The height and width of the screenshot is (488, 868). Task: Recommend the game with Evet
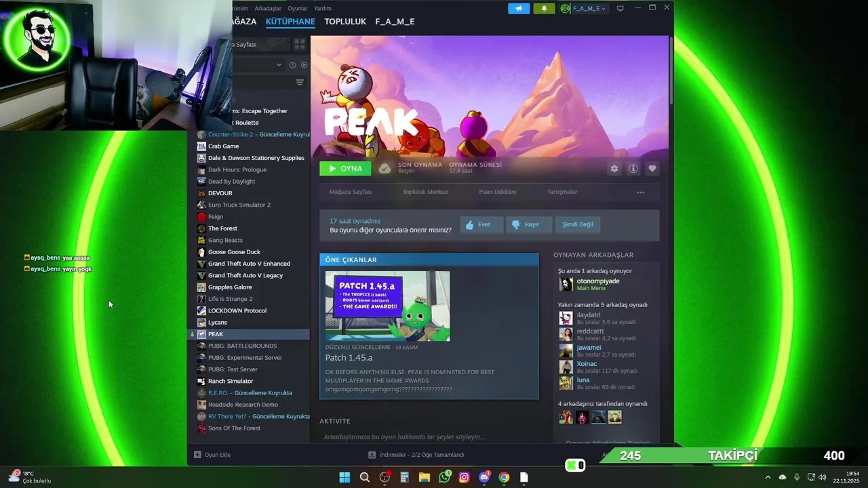(481, 224)
